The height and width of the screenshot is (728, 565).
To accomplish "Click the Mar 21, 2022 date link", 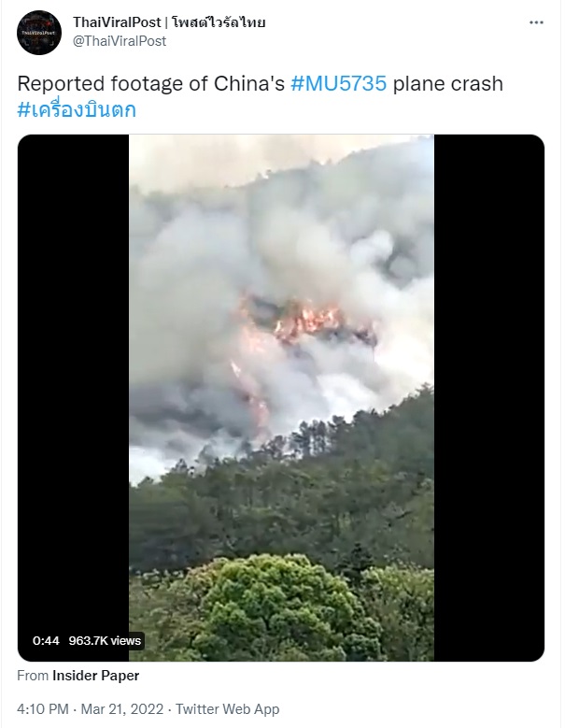I will tap(122, 709).
